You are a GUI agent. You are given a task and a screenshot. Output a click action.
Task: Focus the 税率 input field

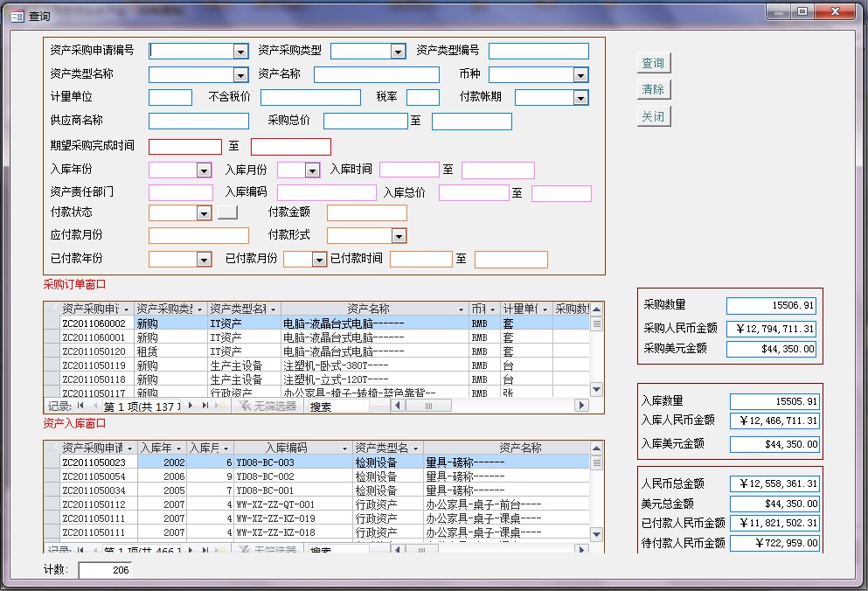click(423, 98)
